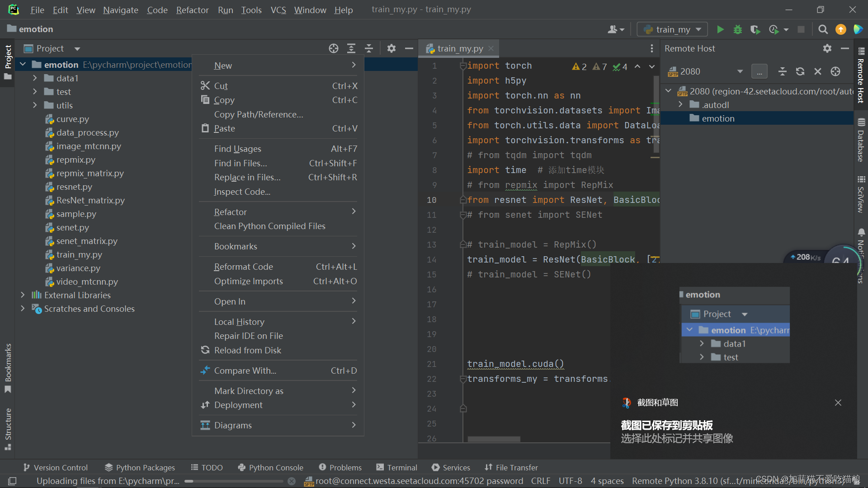868x488 pixels.
Task: Toggle tool window bars corner button
Action: click(x=12, y=481)
